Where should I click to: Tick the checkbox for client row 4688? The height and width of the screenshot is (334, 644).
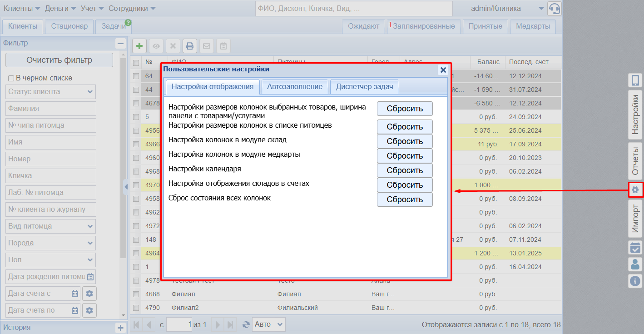click(136, 294)
